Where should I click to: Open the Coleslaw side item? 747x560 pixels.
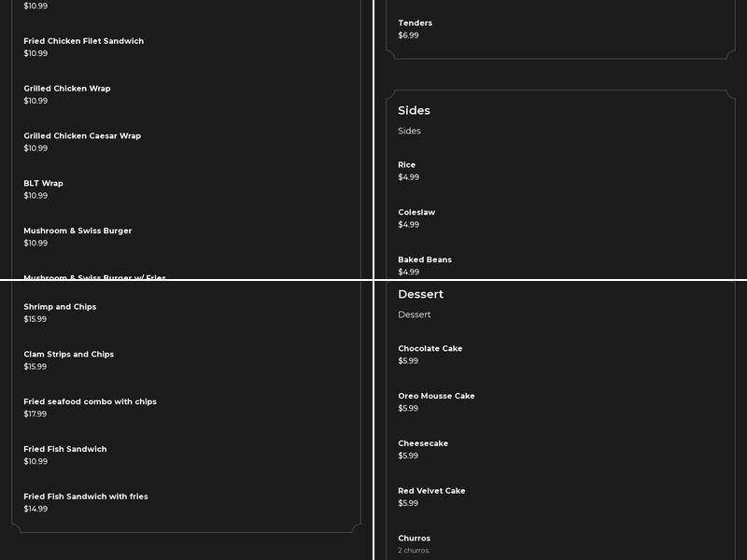point(416,213)
